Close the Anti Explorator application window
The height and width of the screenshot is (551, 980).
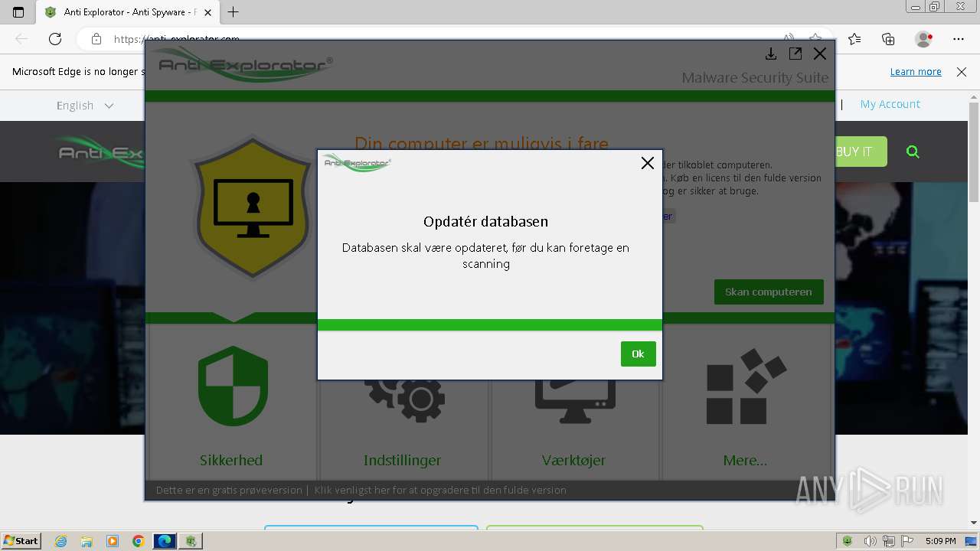click(820, 54)
